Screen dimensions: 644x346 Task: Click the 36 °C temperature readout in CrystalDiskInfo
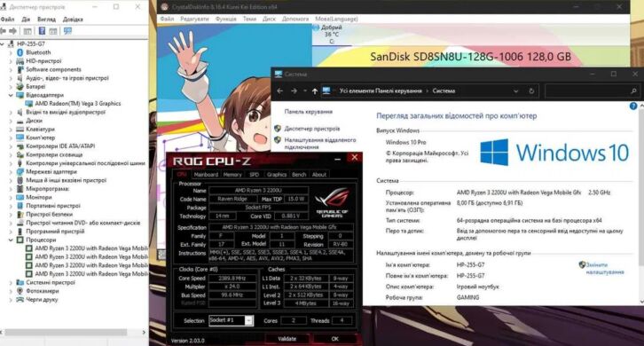(332, 35)
